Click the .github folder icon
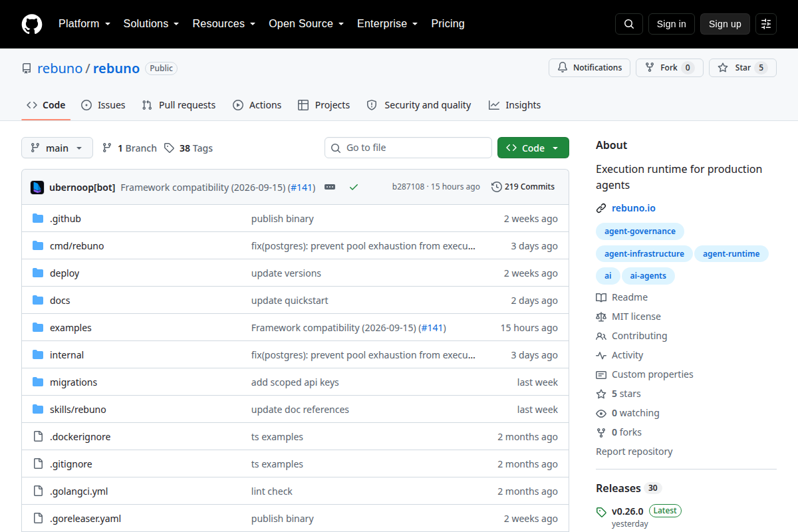This screenshot has height=532, width=798. 38,219
